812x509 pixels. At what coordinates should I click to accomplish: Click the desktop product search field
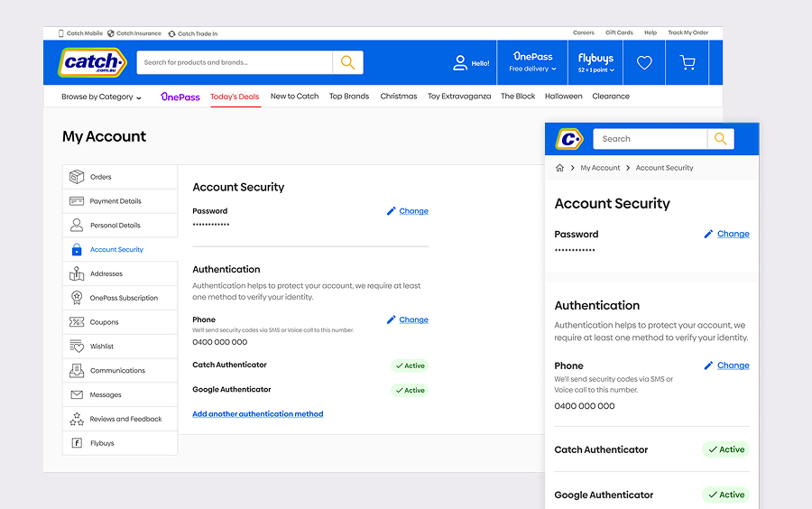[235, 62]
